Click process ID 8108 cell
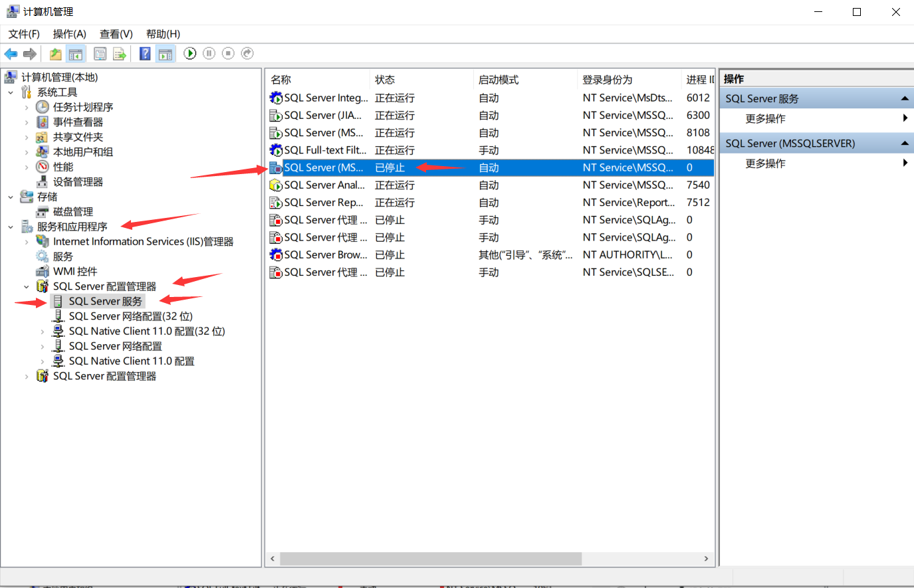This screenshot has height=588, width=914. click(x=698, y=133)
